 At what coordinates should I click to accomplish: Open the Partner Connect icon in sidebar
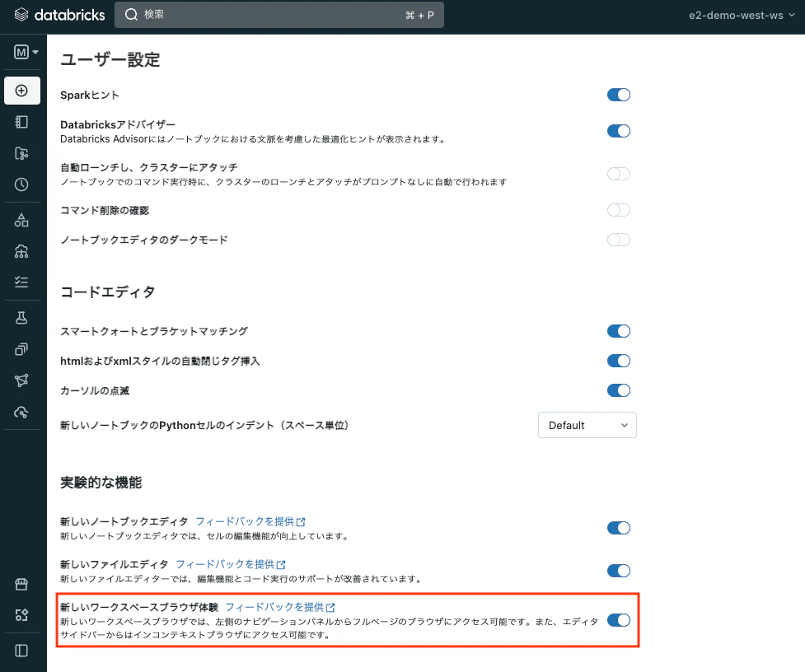(21, 615)
